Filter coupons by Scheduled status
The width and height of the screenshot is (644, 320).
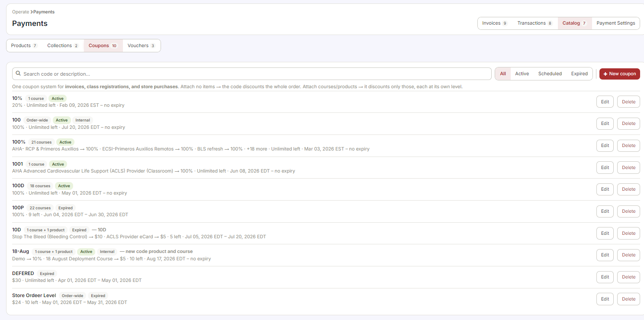(x=550, y=74)
